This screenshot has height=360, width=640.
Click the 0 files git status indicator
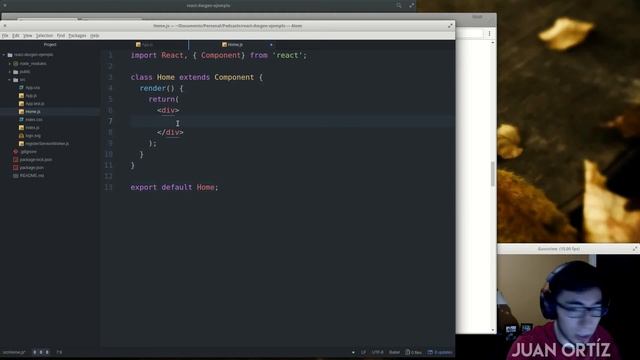[413, 352]
